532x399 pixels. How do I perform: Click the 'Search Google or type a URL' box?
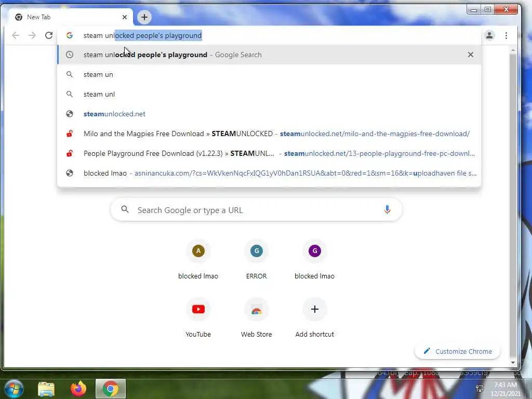coord(256,210)
